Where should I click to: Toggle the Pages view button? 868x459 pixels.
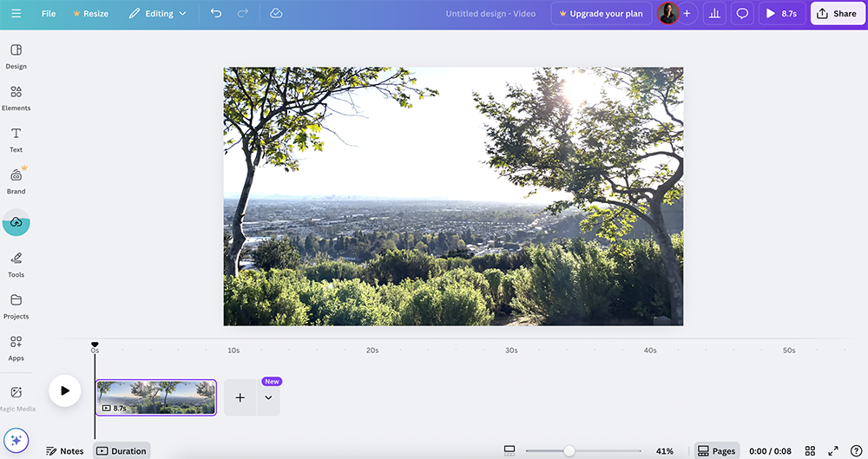click(x=717, y=450)
